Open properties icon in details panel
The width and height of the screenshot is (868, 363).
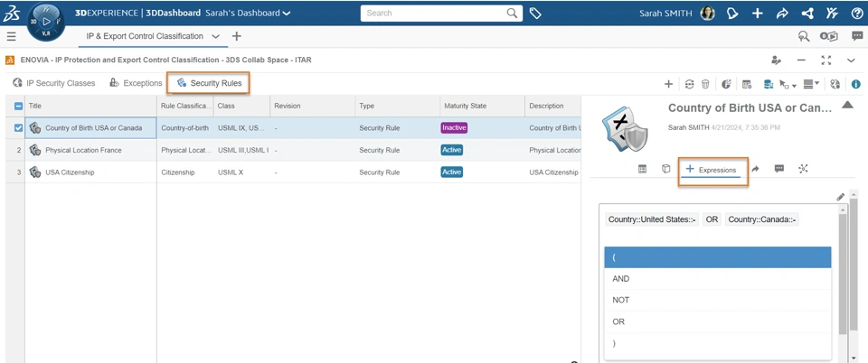642,169
